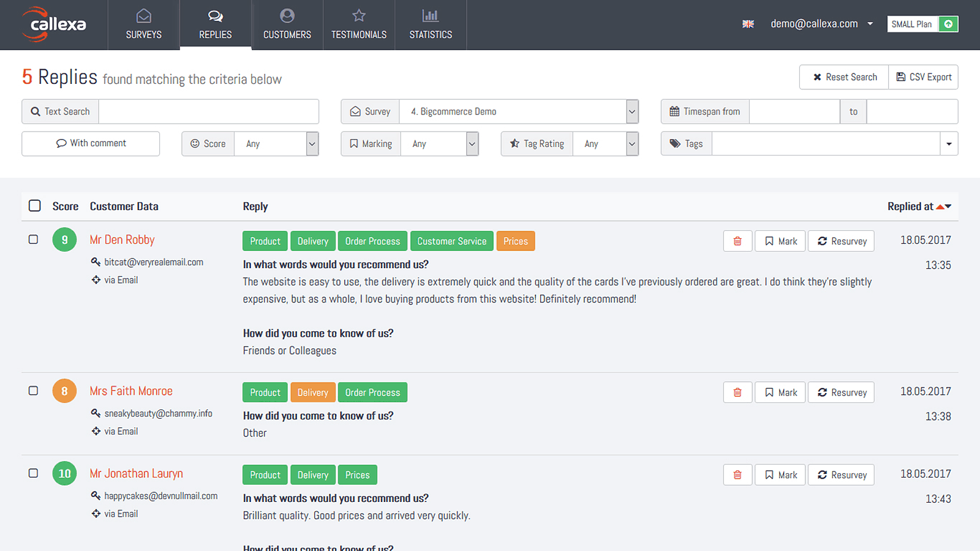Image resolution: width=980 pixels, height=551 pixels.
Task: Click the British flag language icon
Action: click(x=748, y=24)
